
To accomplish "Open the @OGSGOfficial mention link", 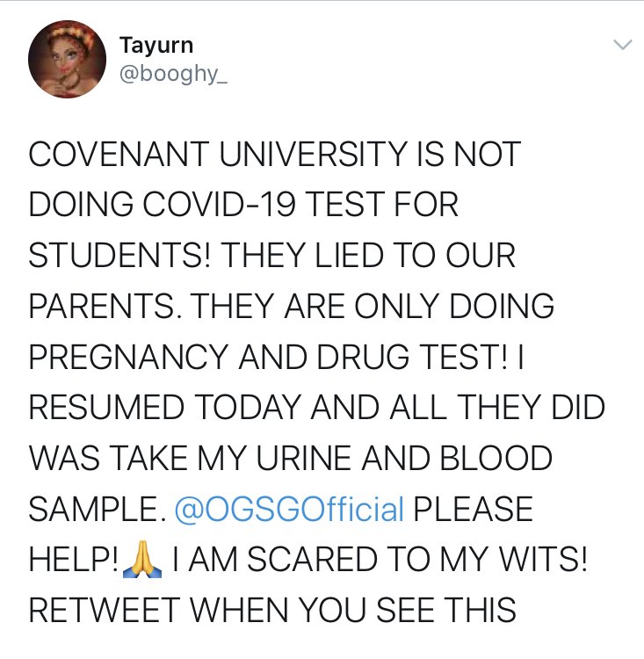I will point(289,509).
